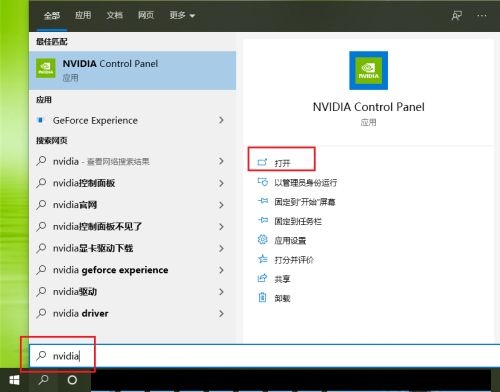The height and width of the screenshot is (392, 500).
Task: Click the share icon
Action: coord(262,278)
